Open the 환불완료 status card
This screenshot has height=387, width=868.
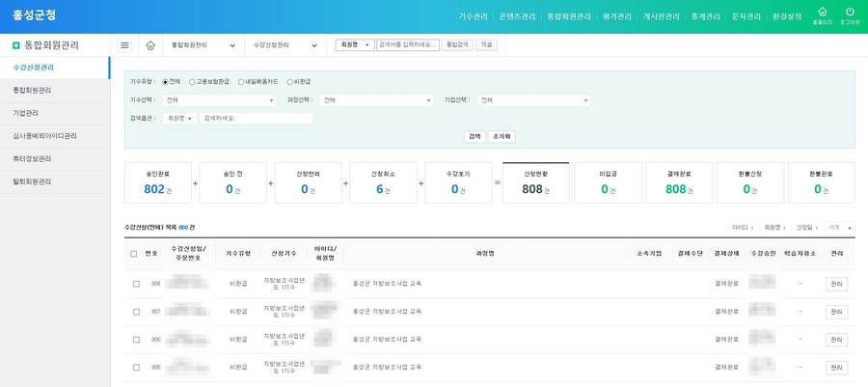point(822,182)
